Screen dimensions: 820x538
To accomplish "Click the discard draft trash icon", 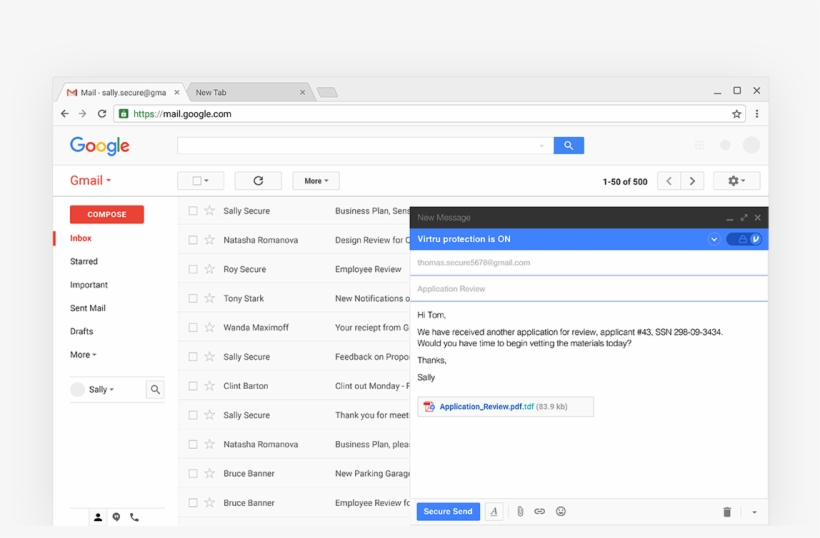I will [727, 512].
